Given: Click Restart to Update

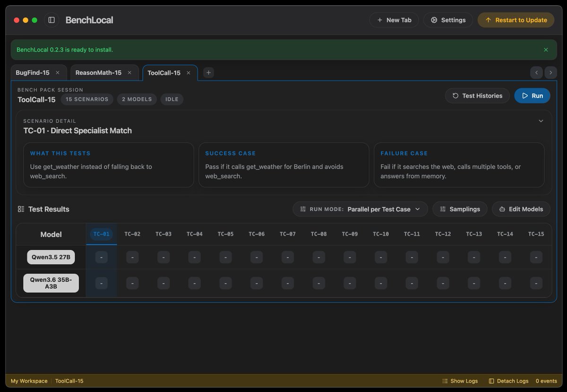Looking at the screenshot, I should pyautogui.click(x=516, y=20).
